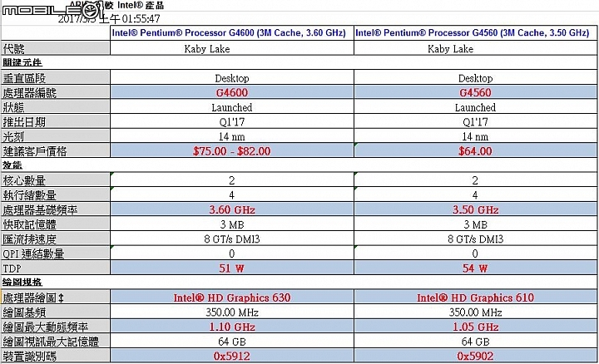Viewport: 599px width, 364px height.
Task: Select the 0x5912 device ID cell
Action: 232,357
